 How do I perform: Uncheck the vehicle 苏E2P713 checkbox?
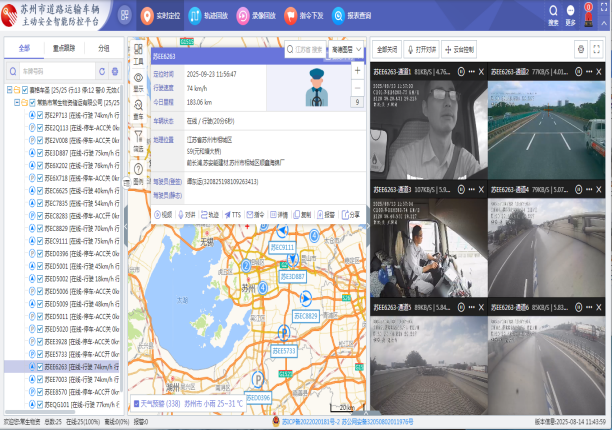pyautogui.click(x=39, y=115)
